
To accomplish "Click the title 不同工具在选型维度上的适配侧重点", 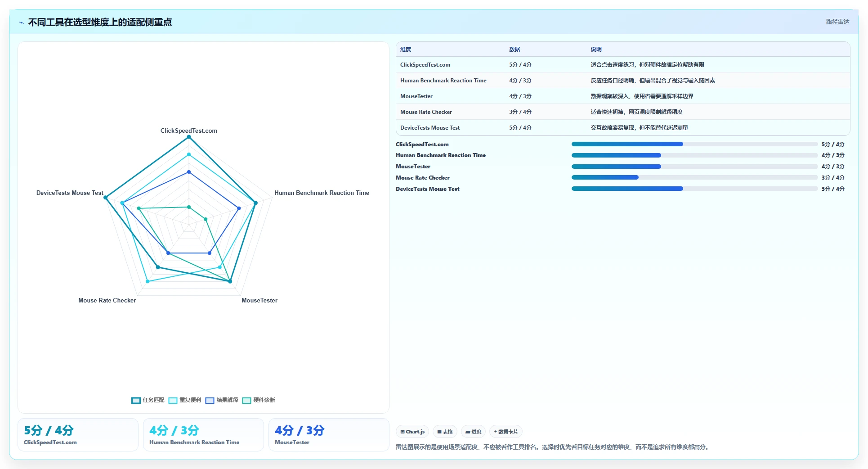I will pos(100,23).
